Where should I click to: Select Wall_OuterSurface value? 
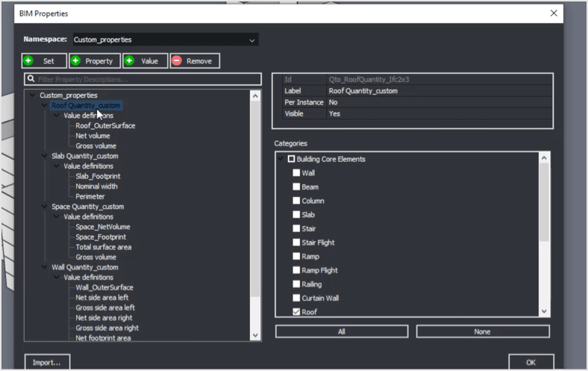tap(104, 287)
